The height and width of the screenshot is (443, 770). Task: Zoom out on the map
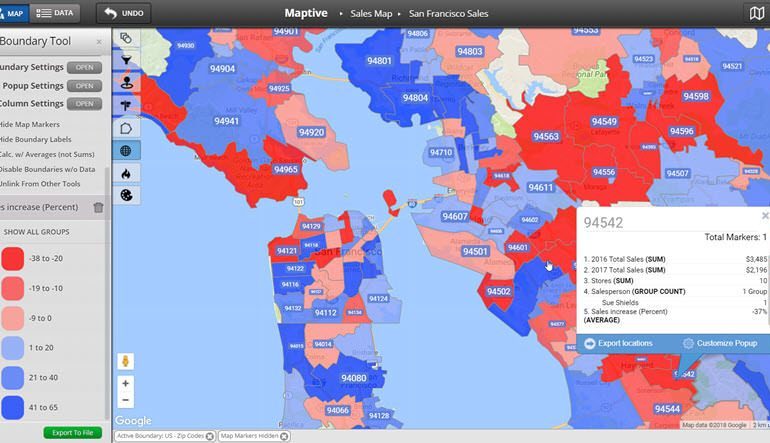125,400
